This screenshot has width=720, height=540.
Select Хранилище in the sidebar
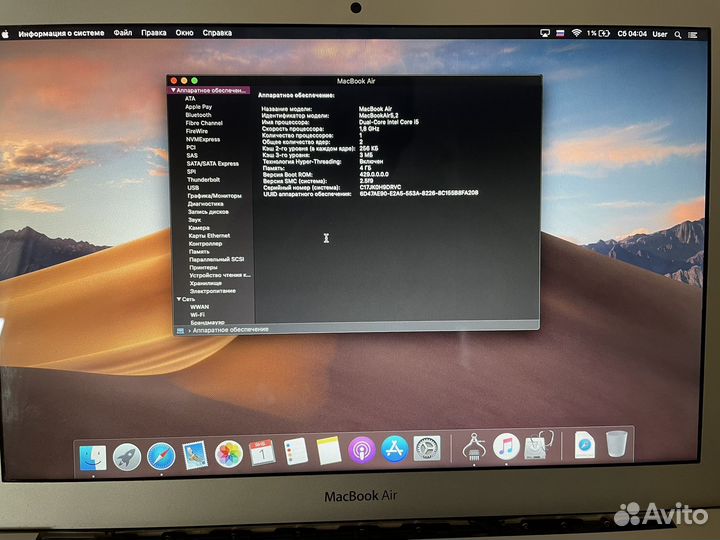(206, 283)
